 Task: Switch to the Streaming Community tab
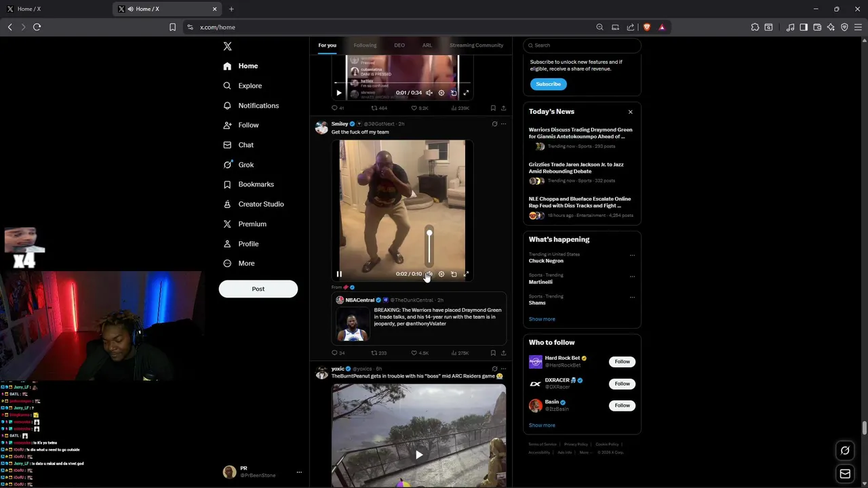tap(477, 45)
